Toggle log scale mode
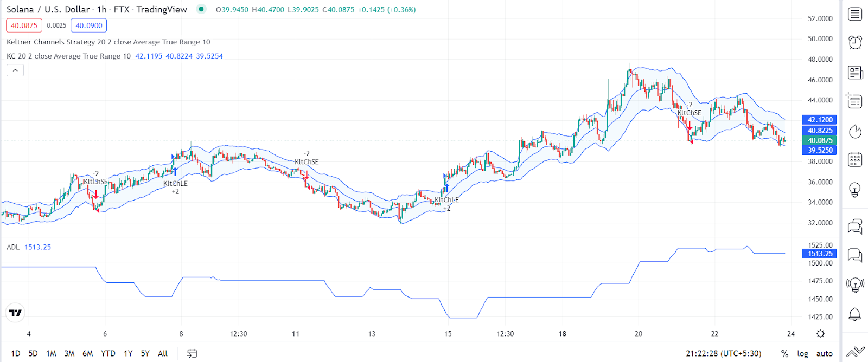The height and width of the screenshot is (362, 868). pos(802,353)
